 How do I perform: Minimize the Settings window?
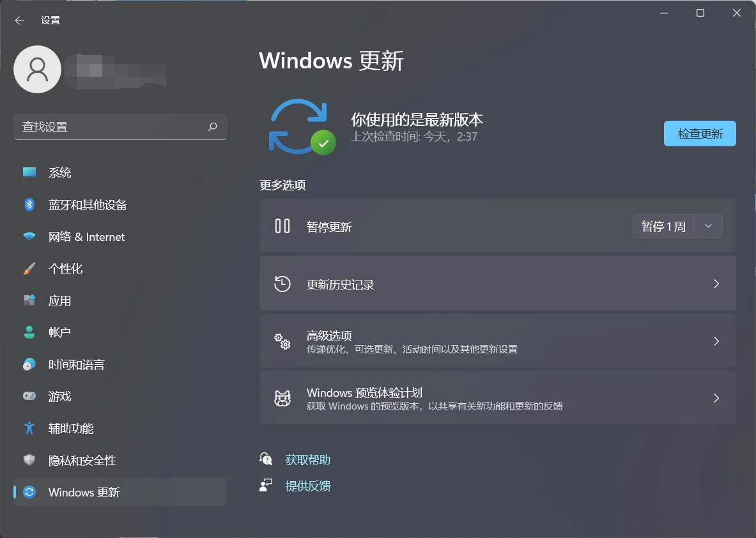(x=664, y=13)
